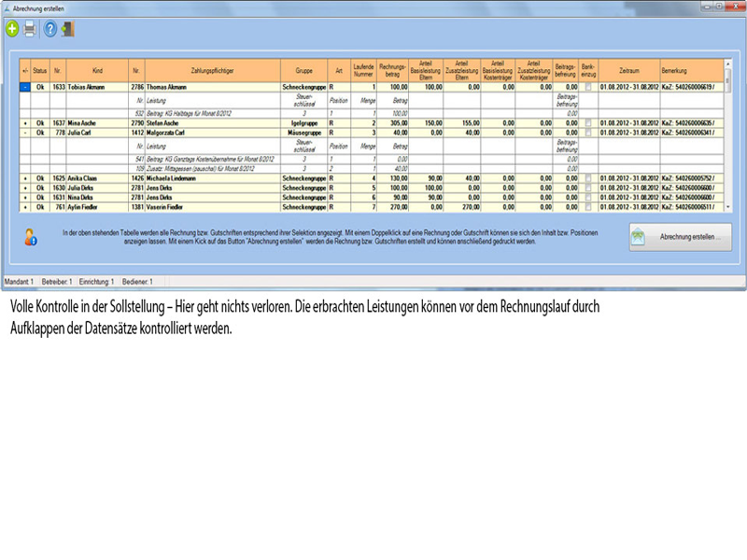Screen dimensions: 747x560
Task: Toggle Bankeinzug checkbox for Mina Asche
Action: point(588,122)
